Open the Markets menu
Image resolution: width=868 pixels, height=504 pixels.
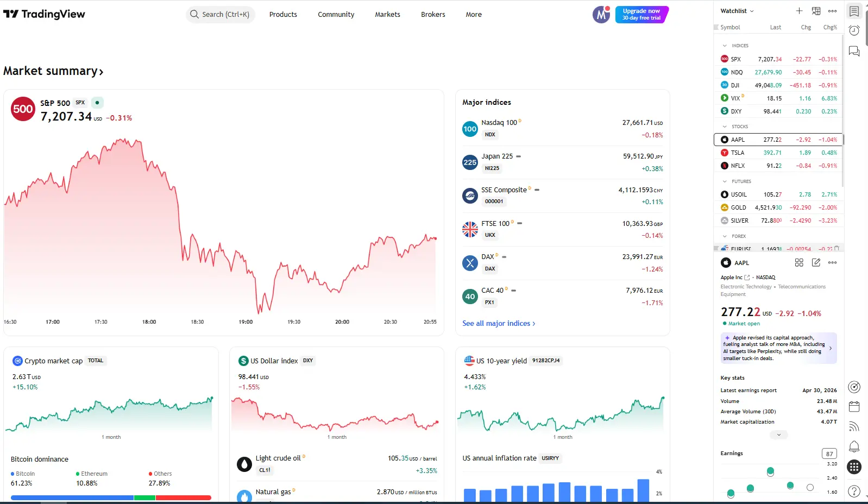[387, 15]
